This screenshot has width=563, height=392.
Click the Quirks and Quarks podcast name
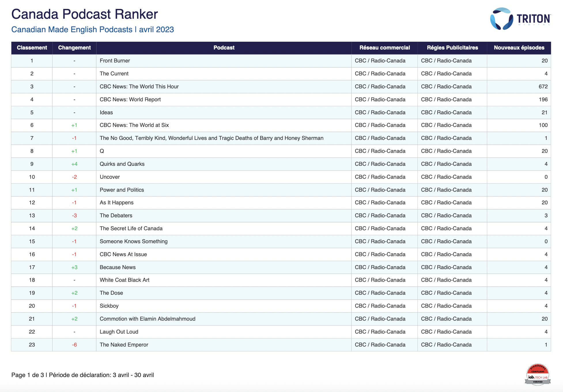click(122, 164)
